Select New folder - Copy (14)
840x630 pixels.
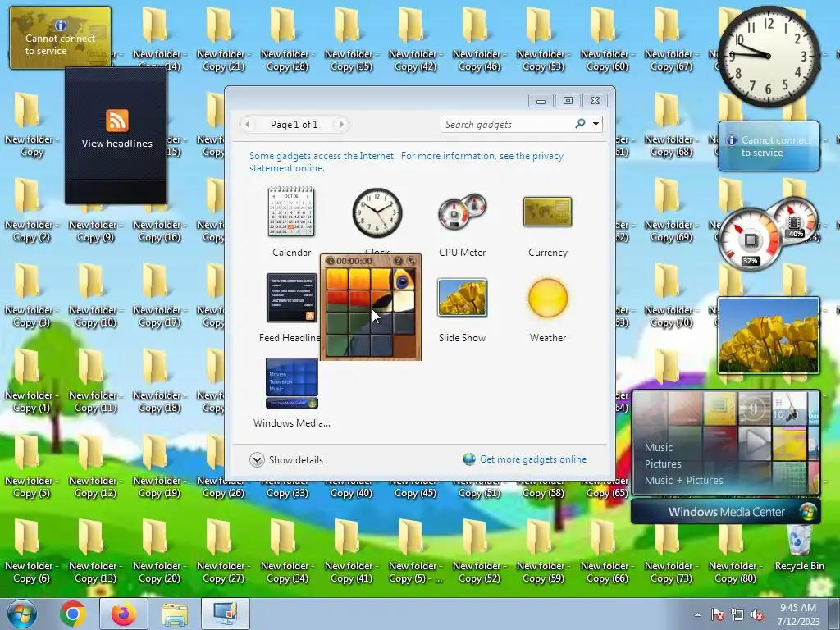[159, 39]
